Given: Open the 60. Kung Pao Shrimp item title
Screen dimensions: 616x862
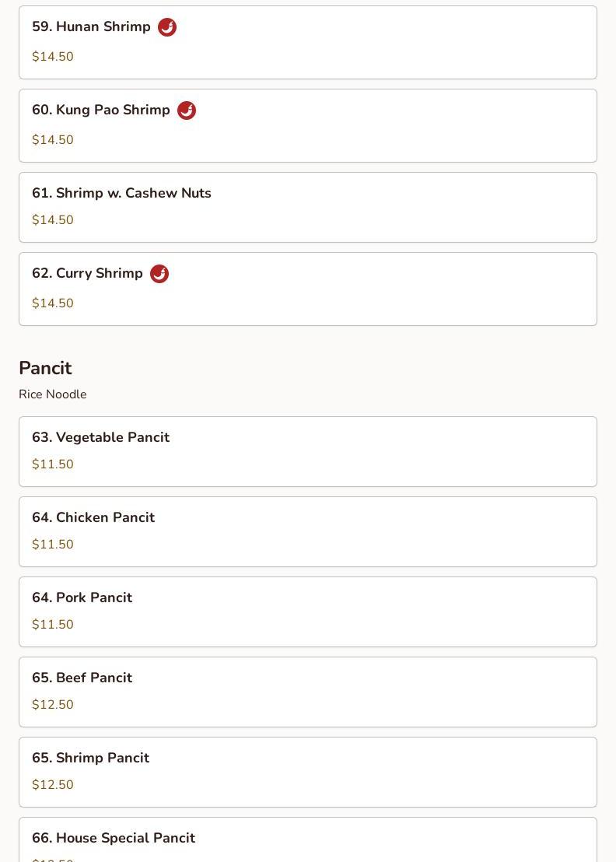Looking at the screenshot, I should [101, 110].
